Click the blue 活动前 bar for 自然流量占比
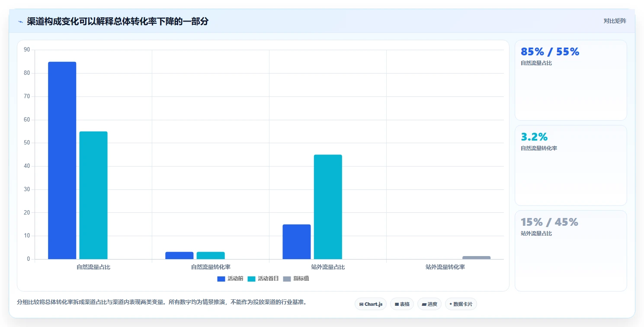644x327 pixels. coord(62,160)
